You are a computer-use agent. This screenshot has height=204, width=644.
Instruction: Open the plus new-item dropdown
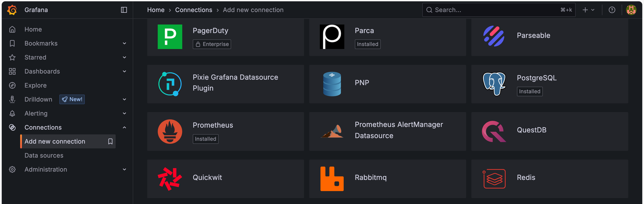pos(589,10)
